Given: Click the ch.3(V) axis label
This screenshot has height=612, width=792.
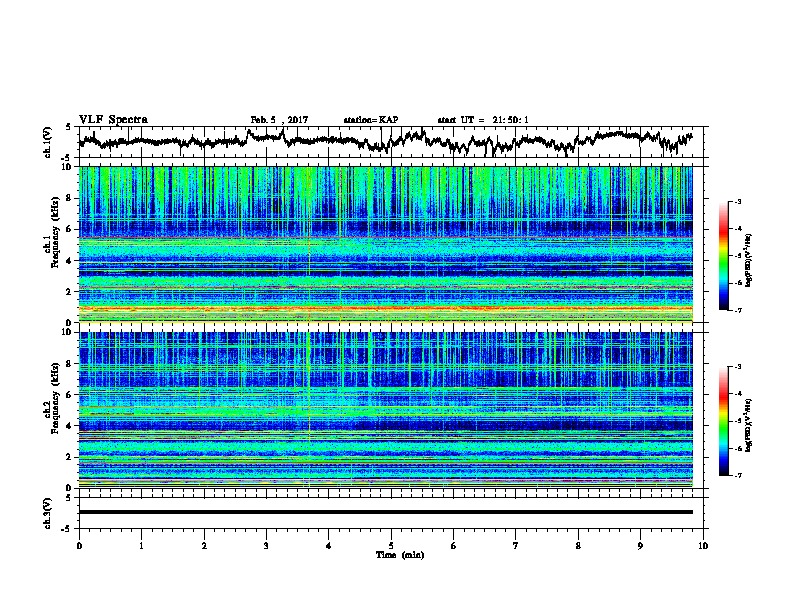Looking at the screenshot, I should 48,513.
